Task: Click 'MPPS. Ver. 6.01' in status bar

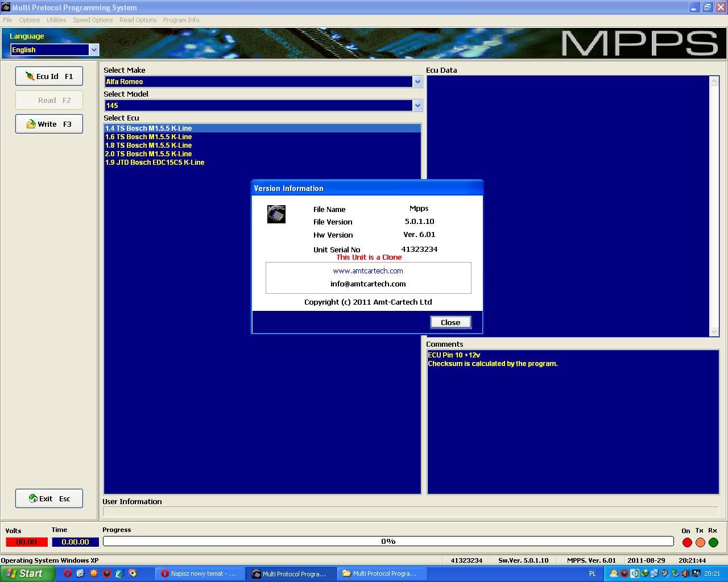Action: tap(591, 560)
